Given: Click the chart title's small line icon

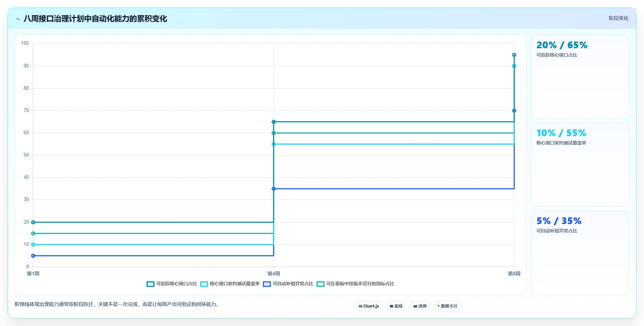Looking at the screenshot, I should pyautogui.click(x=18, y=19).
